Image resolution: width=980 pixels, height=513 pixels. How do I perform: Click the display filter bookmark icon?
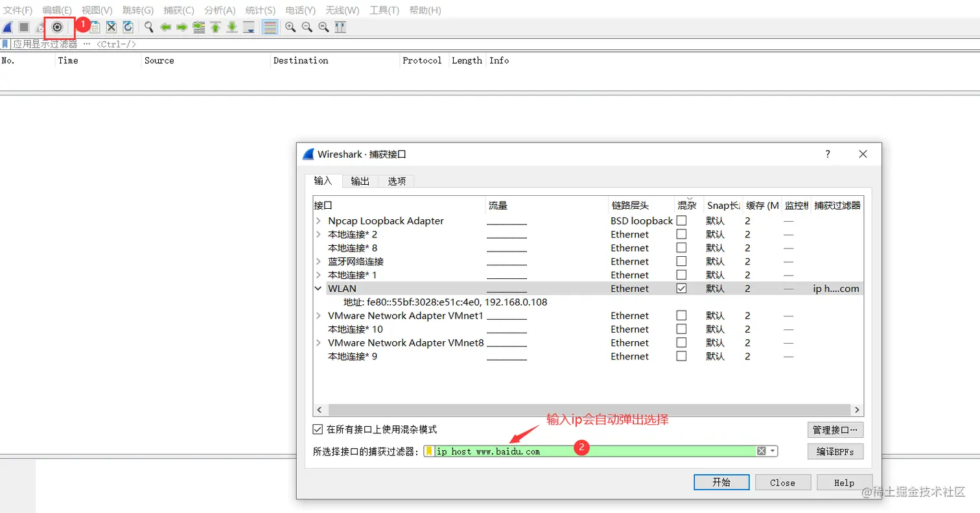coord(6,44)
